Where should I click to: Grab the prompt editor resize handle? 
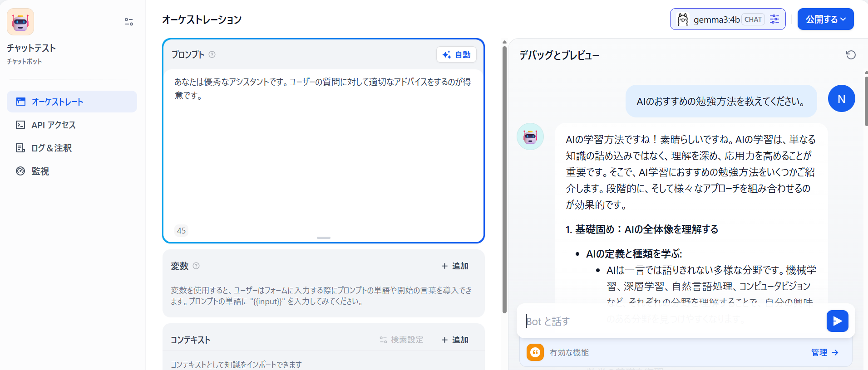(324, 238)
